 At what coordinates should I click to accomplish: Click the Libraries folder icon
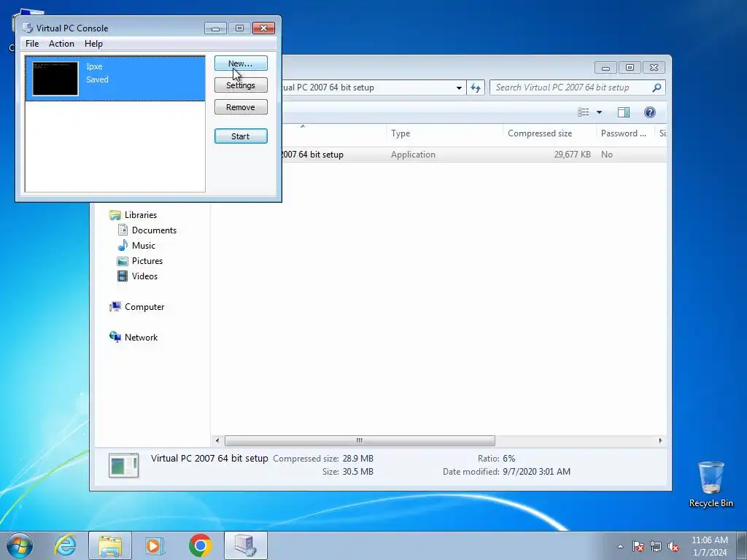115,215
